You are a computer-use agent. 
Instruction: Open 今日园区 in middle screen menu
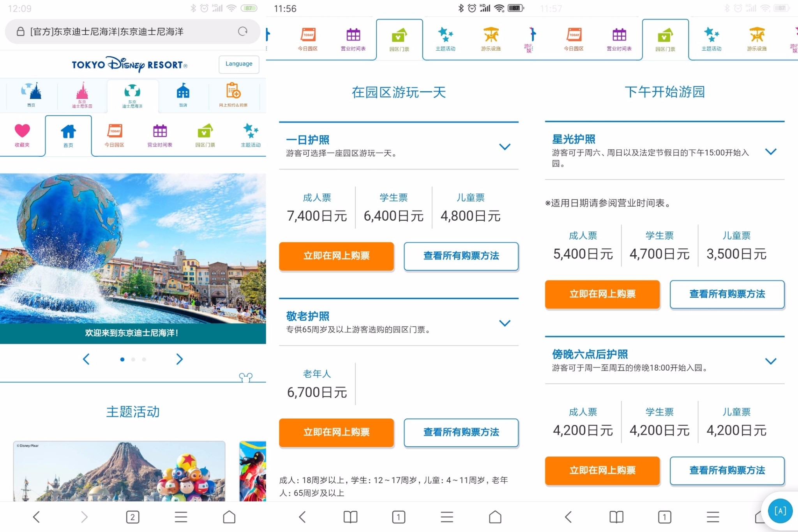pyautogui.click(x=308, y=39)
